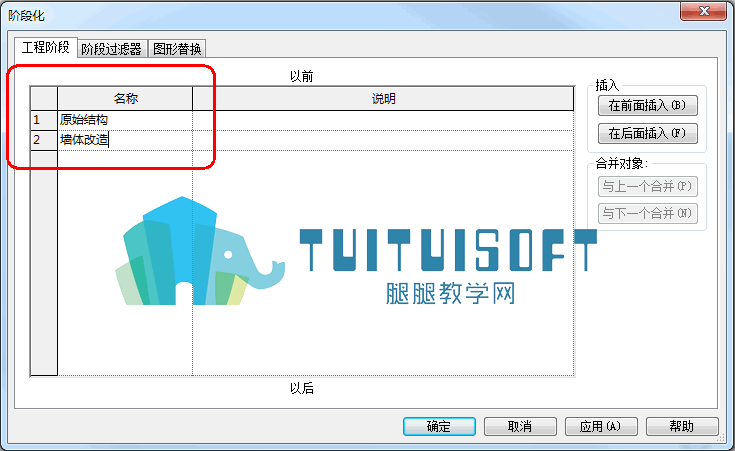Select row header number 2

[x=44, y=140]
